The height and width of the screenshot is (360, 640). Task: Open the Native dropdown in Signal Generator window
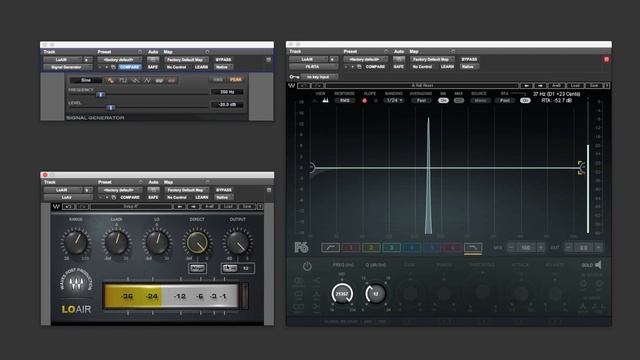click(x=223, y=67)
